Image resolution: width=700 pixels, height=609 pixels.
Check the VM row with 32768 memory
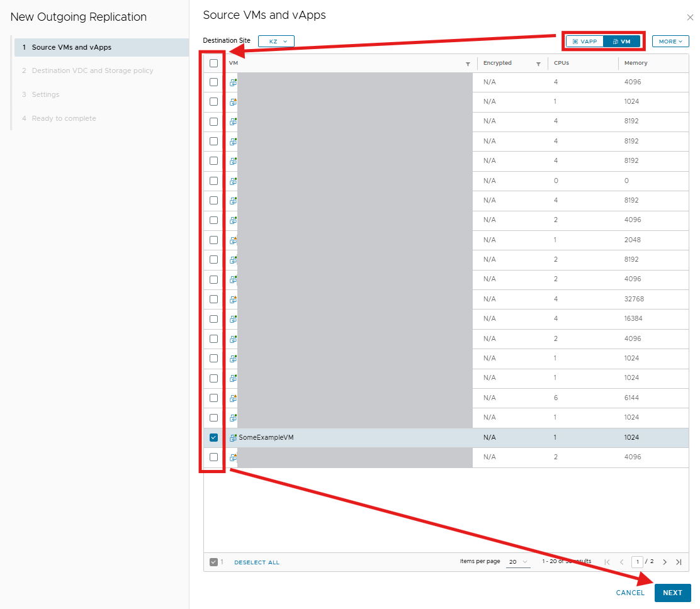(x=214, y=299)
